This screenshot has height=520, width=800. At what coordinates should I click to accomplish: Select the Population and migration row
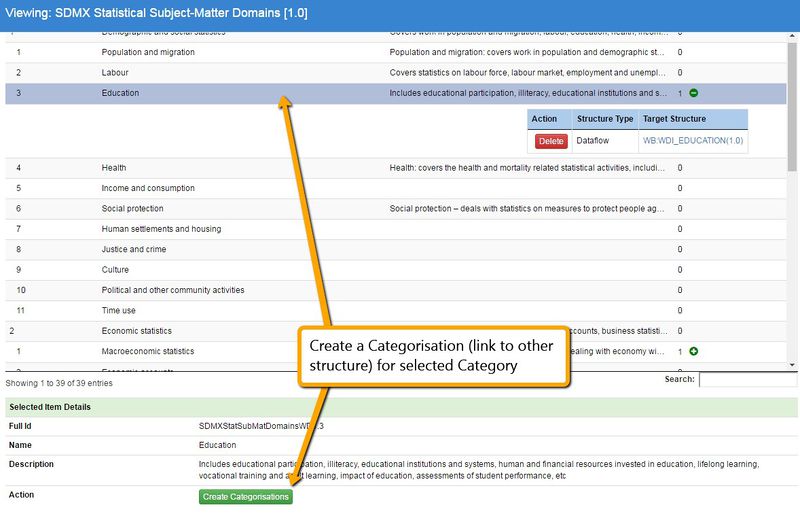(x=150, y=52)
